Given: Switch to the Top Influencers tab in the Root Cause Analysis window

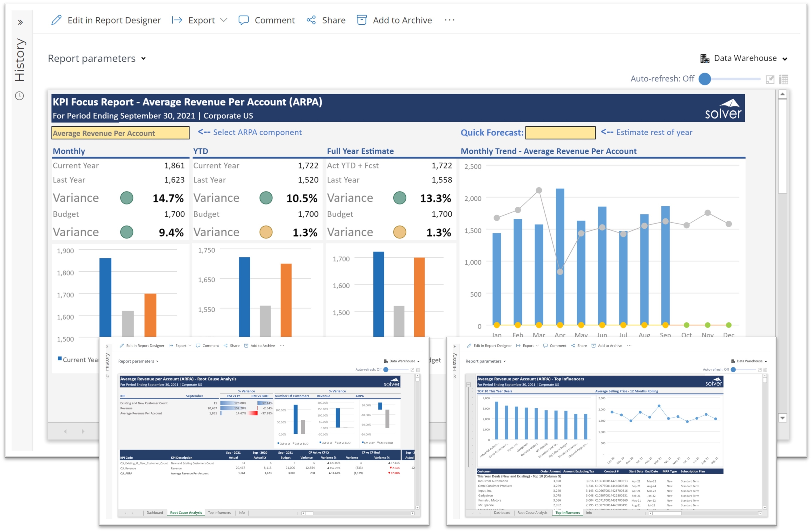Looking at the screenshot, I should (x=219, y=513).
